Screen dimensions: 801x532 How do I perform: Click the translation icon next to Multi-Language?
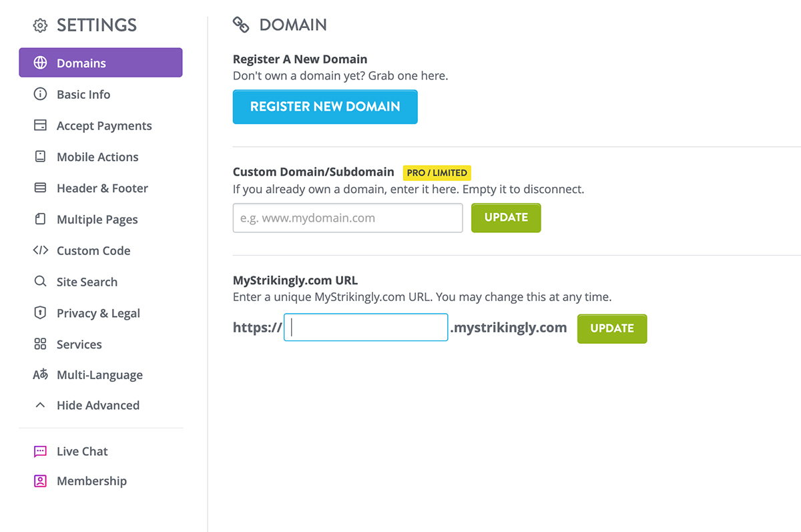[x=41, y=374]
